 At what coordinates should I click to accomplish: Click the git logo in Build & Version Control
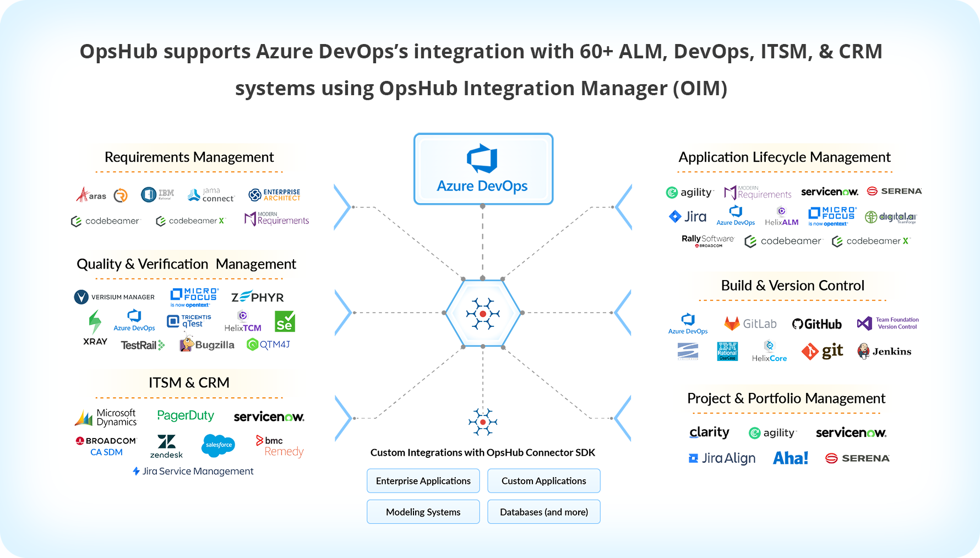click(x=823, y=351)
